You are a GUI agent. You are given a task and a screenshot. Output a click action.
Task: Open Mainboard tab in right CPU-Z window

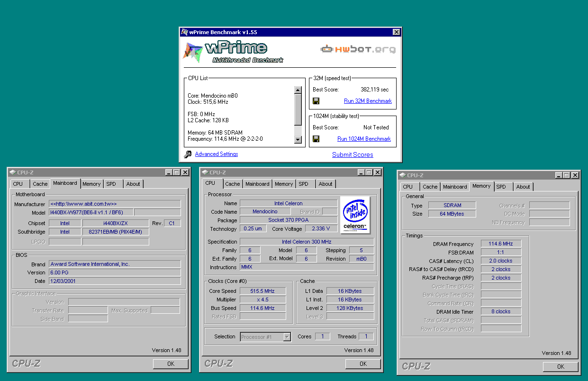pos(455,187)
